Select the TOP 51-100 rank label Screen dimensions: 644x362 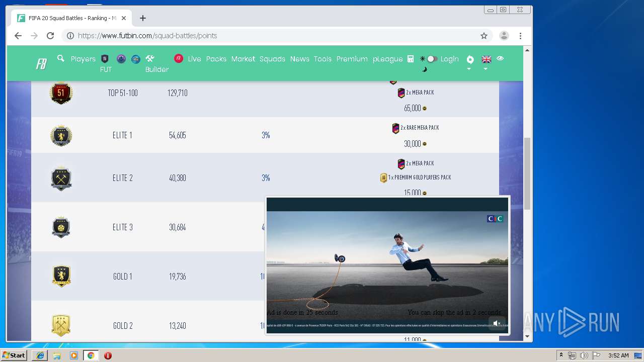(123, 93)
